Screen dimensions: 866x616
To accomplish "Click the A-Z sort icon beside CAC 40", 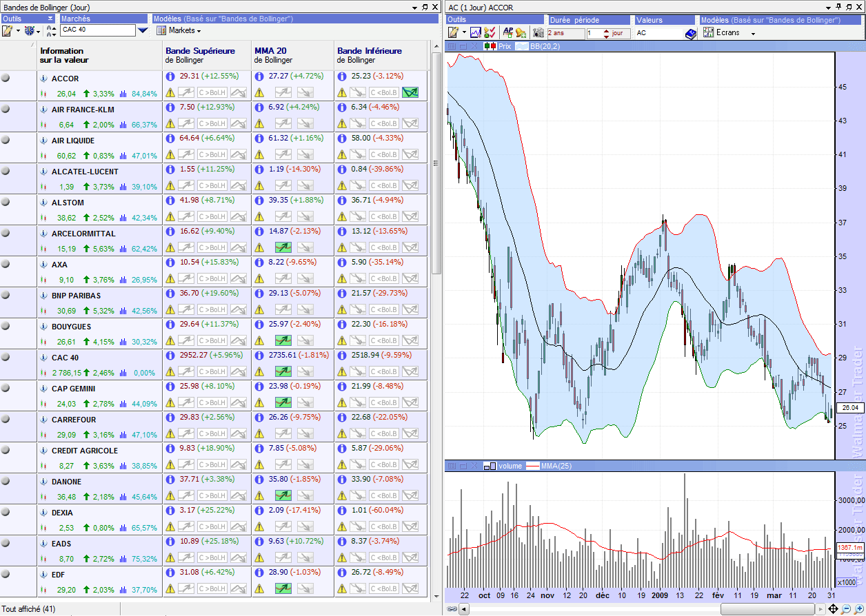I will click(x=52, y=31).
